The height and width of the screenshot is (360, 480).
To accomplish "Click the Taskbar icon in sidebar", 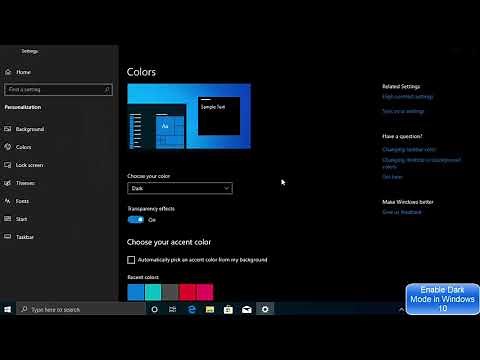I will pos(8,237).
